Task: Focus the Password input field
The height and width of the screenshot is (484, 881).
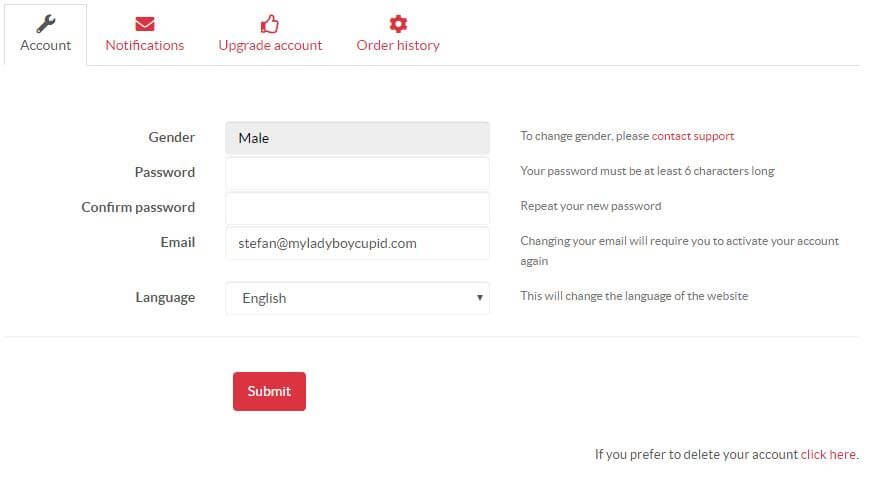Action: [357, 173]
